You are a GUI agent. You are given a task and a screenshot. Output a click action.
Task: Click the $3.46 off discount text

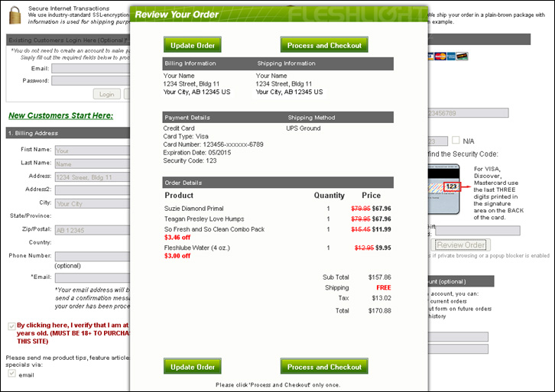pos(177,238)
